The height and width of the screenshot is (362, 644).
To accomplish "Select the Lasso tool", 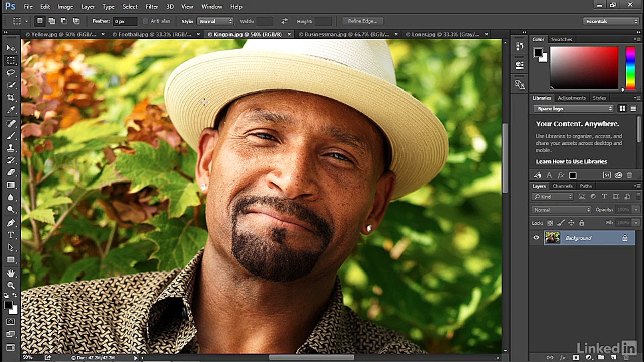I will coord(11,73).
